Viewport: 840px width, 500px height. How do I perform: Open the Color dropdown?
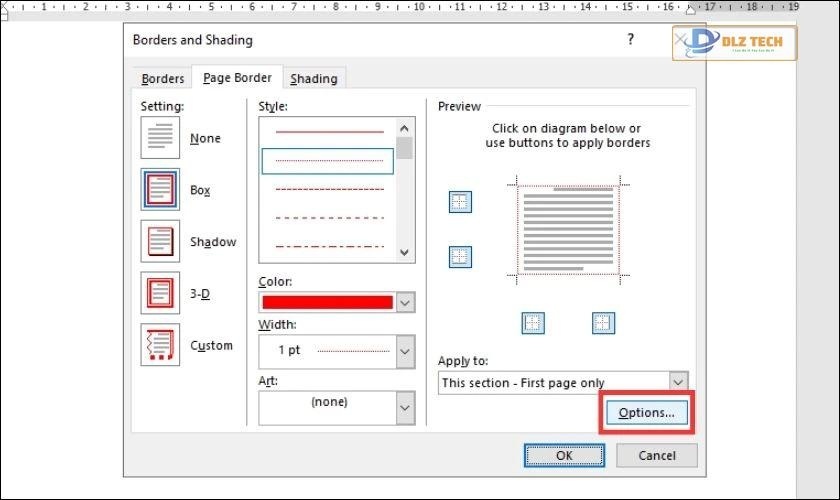tap(405, 302)
